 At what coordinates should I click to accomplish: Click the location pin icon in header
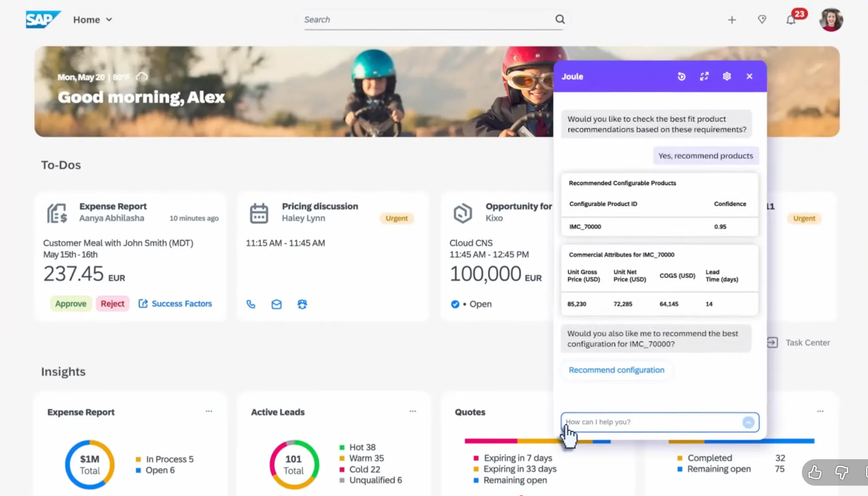762,19
